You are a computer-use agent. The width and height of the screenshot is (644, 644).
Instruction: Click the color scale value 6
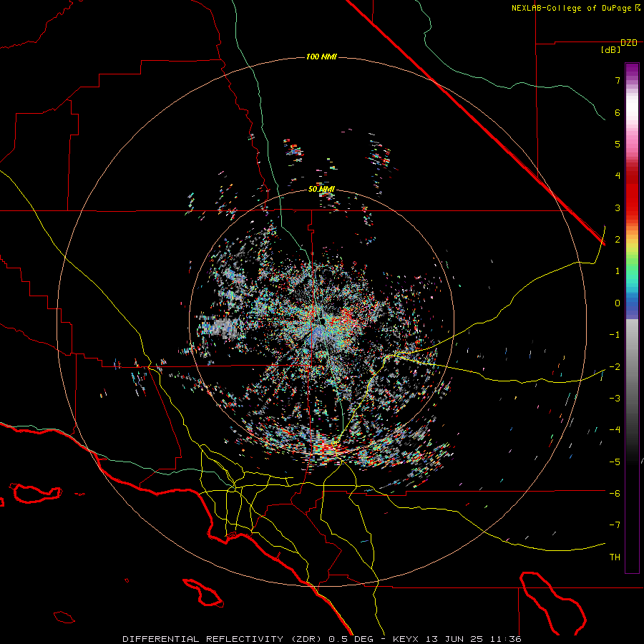point(618,112)
